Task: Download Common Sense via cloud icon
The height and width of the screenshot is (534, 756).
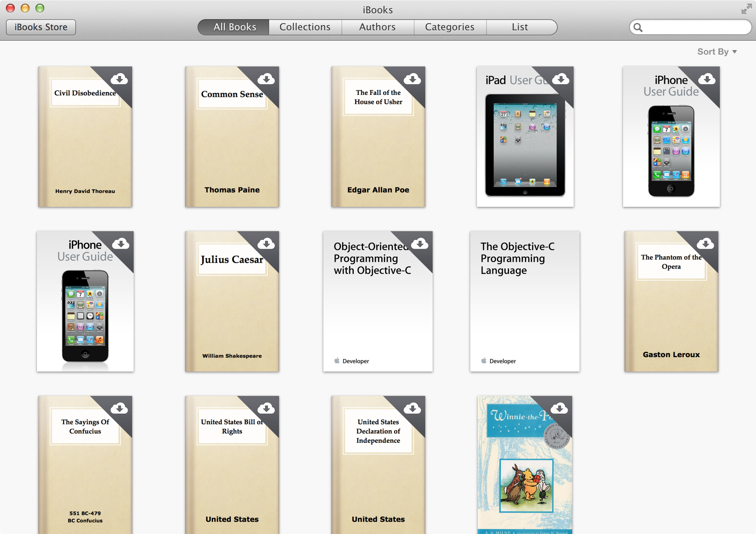Action: [x=266, y=79]
